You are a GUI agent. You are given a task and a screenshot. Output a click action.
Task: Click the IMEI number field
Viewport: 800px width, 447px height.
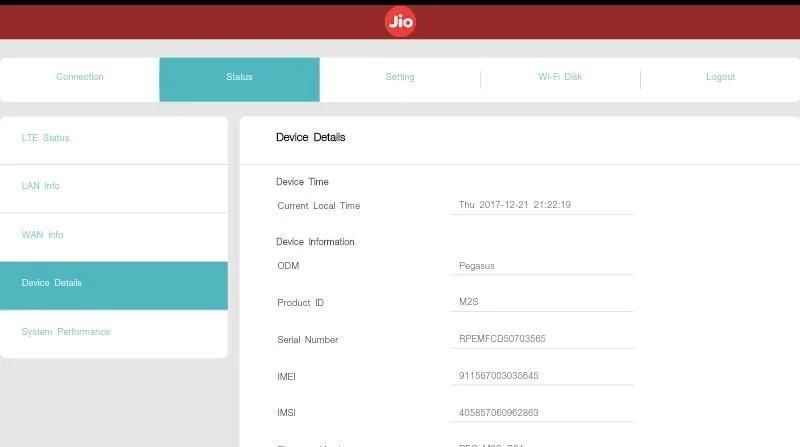542,376
